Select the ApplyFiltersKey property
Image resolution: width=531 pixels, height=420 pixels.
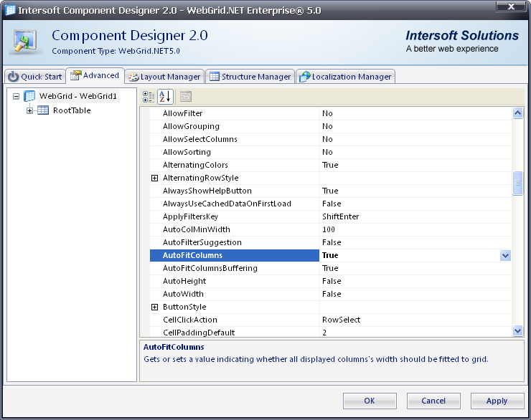(x=331, y=216)
